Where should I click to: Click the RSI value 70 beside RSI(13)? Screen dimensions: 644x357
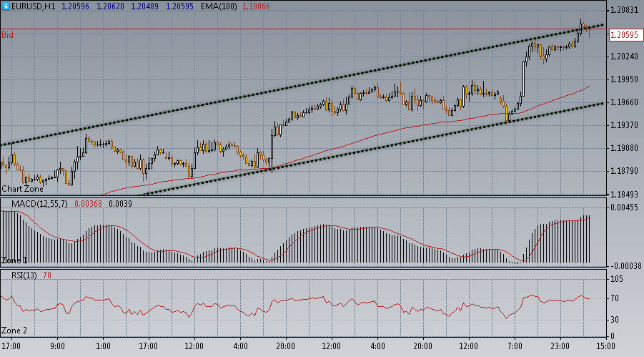point(46,275)
